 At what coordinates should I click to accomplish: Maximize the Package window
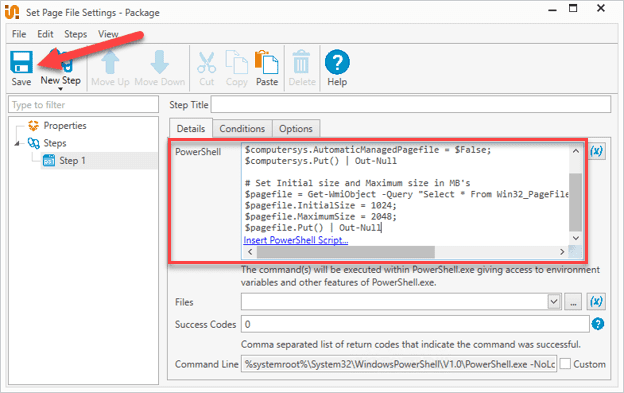(x=573, y=8)
